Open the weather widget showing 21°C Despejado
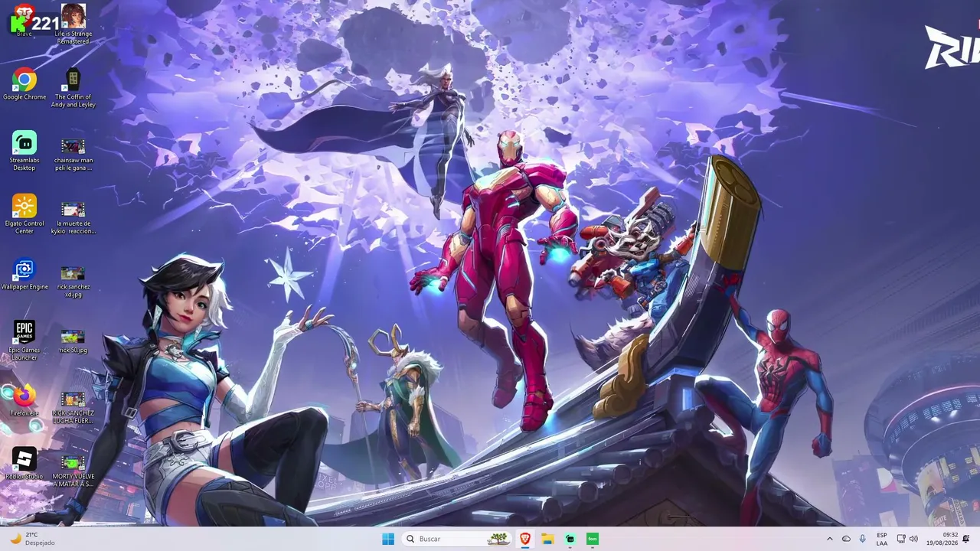980x551 pixels. [31, 539]
